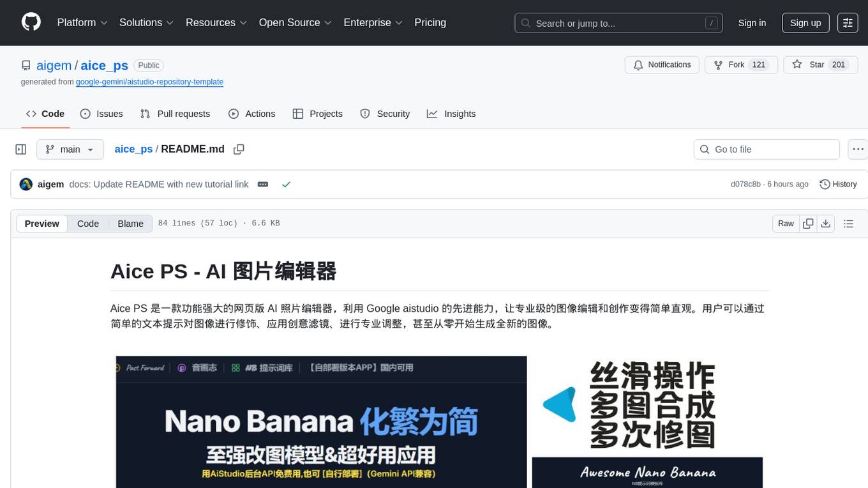Switch to the Issues tab
Image resolution: width=868 pixels, height=488 pixels.
coord(101,114)
